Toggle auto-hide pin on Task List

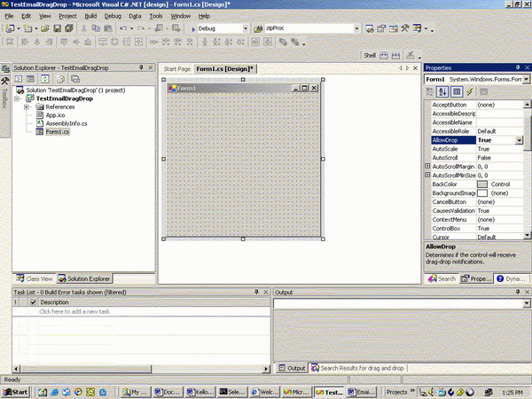tap(257, 292)
